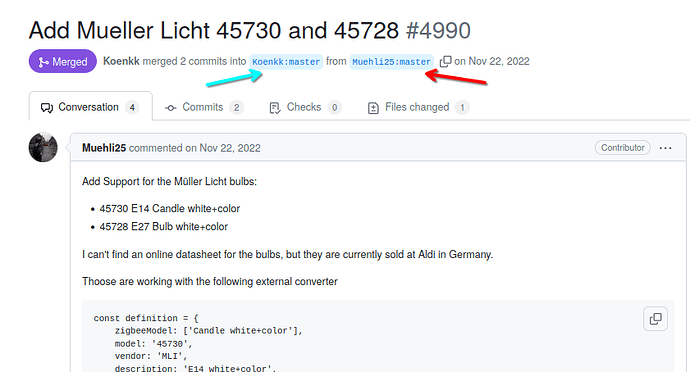The height and width of the screenshot is (372, 690).
Task: Click the merge icon in Merged badge
Action: coord(43,62)
